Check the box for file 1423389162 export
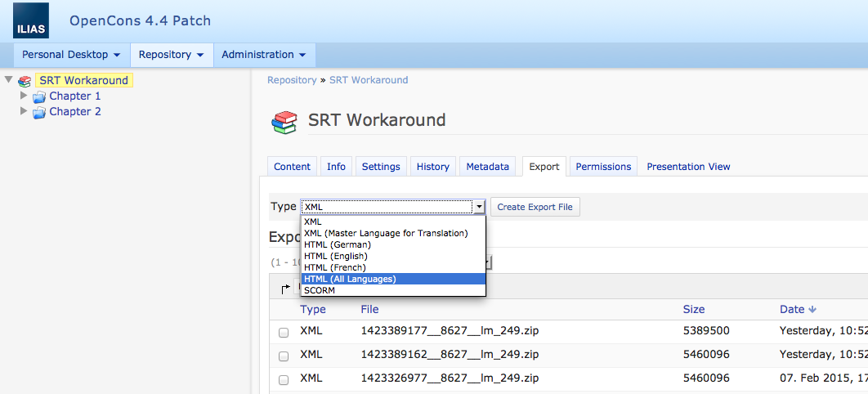 [x=284, y=356]
